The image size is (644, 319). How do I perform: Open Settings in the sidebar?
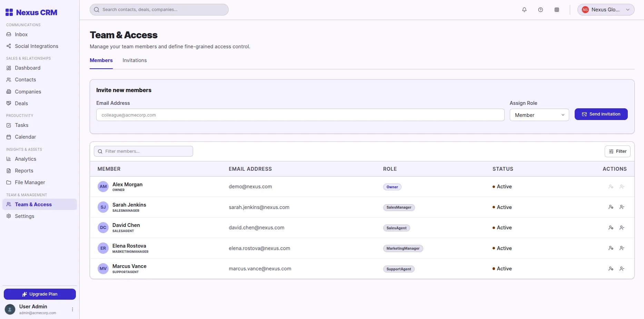(39, 216)
